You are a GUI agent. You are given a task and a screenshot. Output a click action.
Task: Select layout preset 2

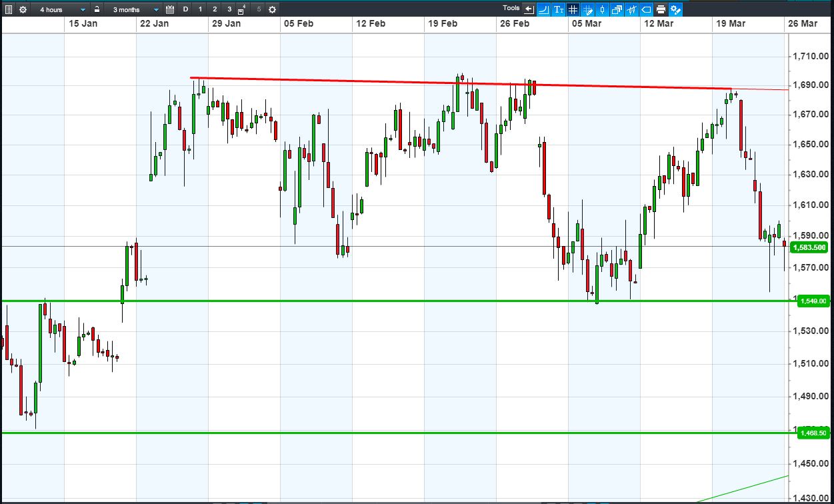point(215,9)
